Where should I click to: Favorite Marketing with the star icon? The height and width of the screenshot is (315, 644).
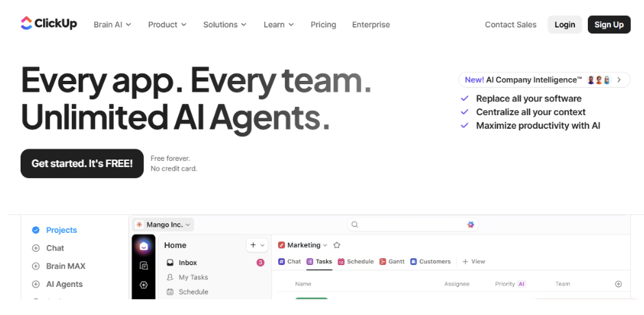[x=336, y=245]
